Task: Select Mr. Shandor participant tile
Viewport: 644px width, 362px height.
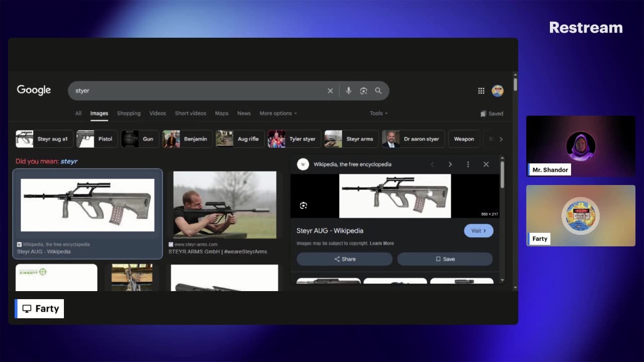Action: (581, 146)
